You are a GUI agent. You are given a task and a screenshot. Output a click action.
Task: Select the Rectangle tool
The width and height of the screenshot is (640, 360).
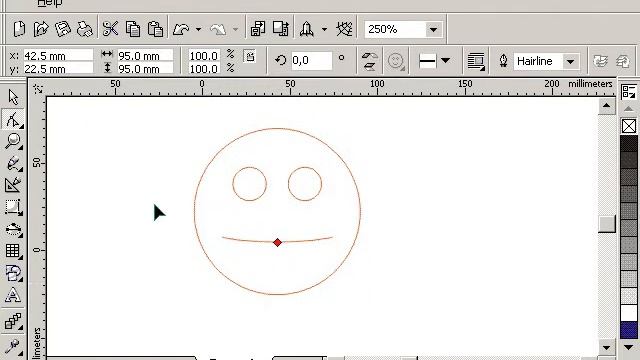click(13, 207)
